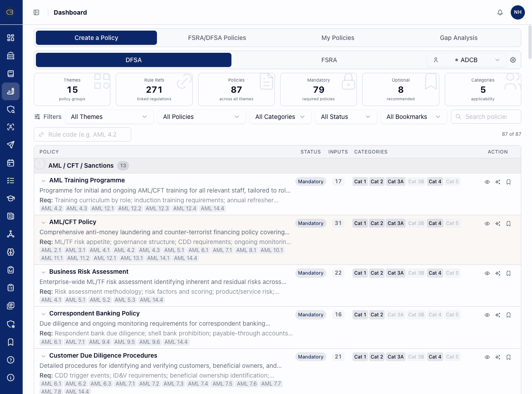Open the calendar icon in the sidebar

pos(10,163)
